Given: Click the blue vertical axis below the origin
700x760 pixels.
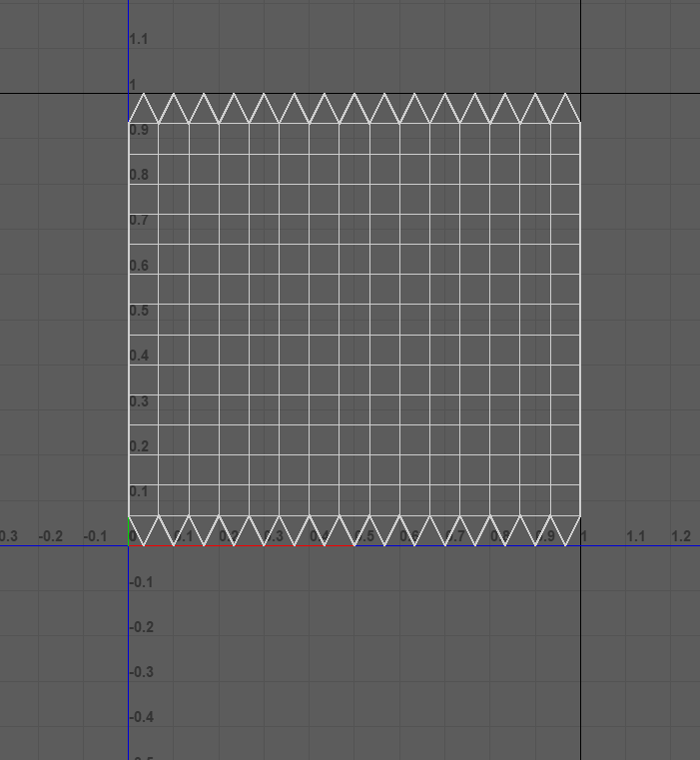Looking at the screenshot, I should coord(129,649).
